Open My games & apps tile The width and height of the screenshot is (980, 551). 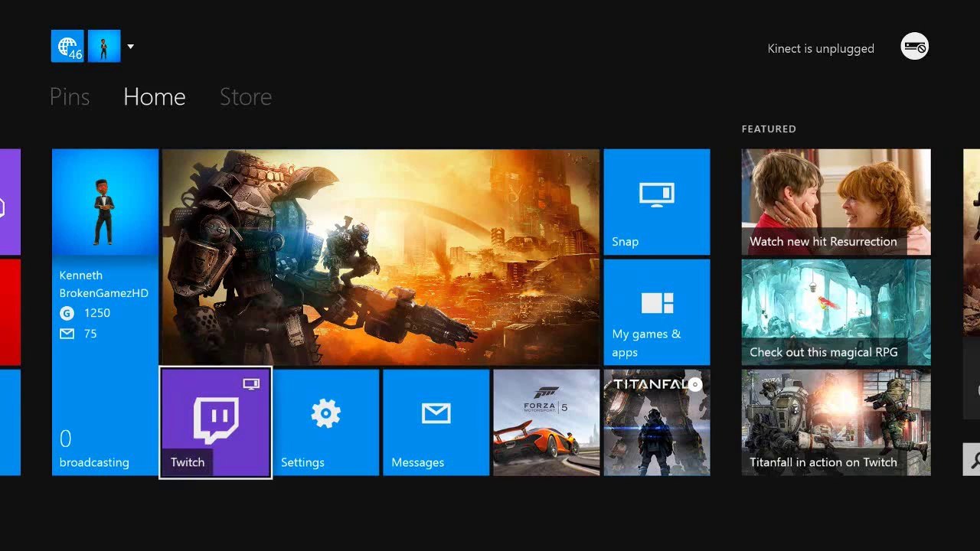(x=657, y=312)
